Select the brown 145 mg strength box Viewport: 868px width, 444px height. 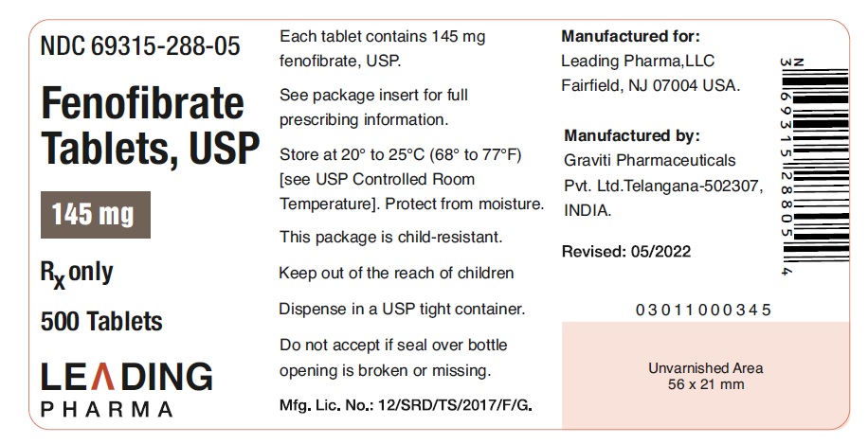tap(93, 215)
